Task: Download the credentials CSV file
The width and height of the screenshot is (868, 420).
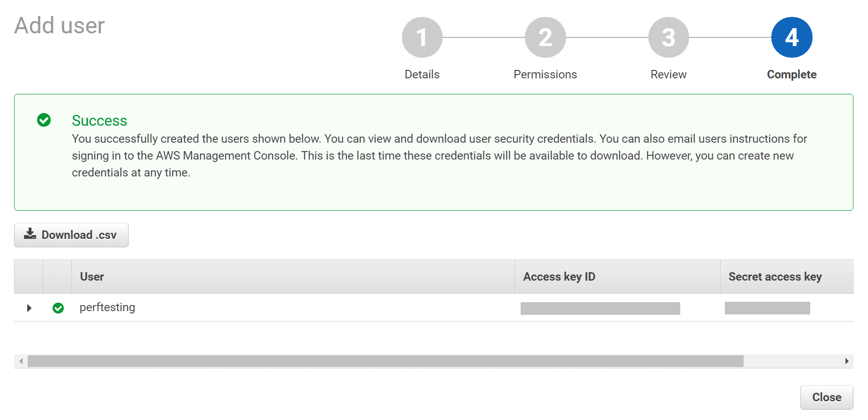Action: point(71,235)
